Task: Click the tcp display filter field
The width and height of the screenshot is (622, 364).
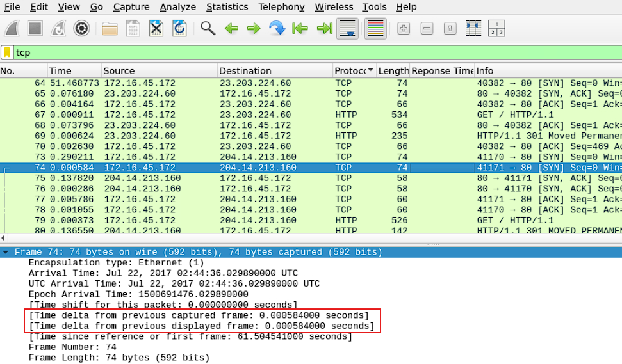Action: click(317, 52)
